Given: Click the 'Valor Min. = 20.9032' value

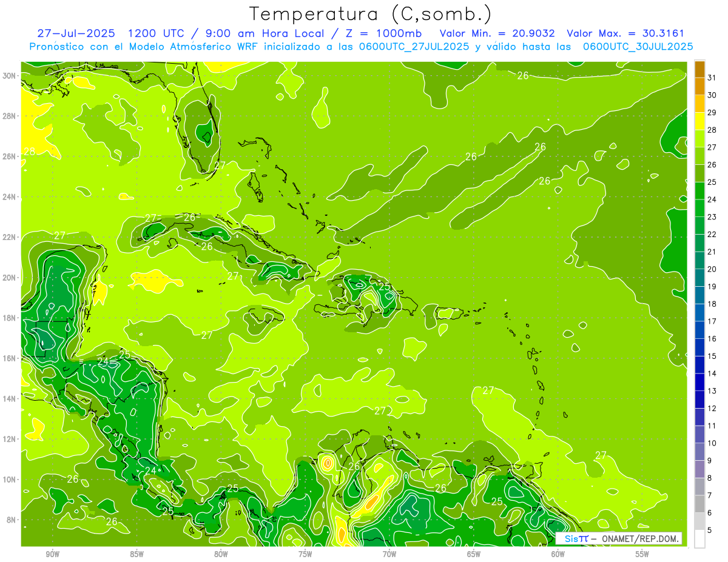Looking at the screenshot, I should point(497,33).
